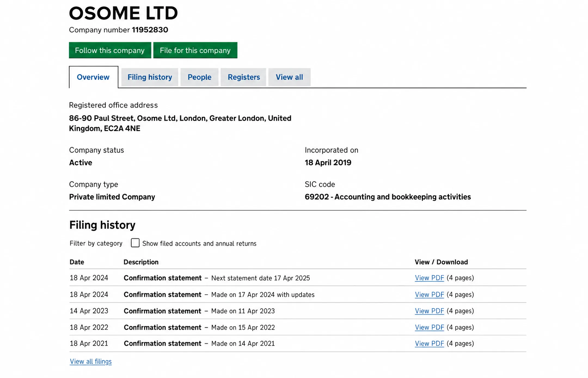Click the Description column header
The image size is (588, 378).
click(x=141, y=262)
